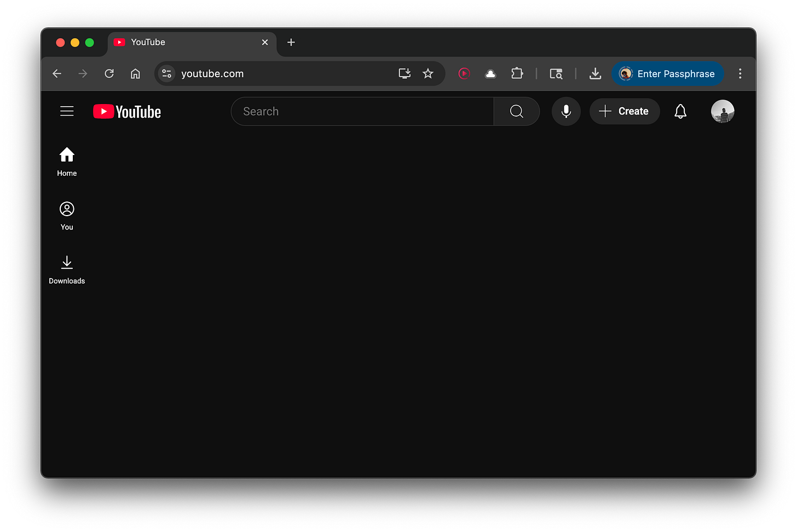Image resolution: width=797 pixels, height=532 pixels.
Task: Open Downloads in the YouTube sidebar
Action: pyautogui.click(x=67, y=270)
